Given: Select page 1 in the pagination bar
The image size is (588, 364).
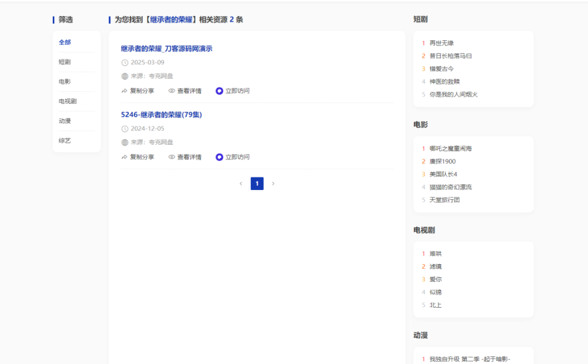Looking at the screenshot, I should [257, 183].
